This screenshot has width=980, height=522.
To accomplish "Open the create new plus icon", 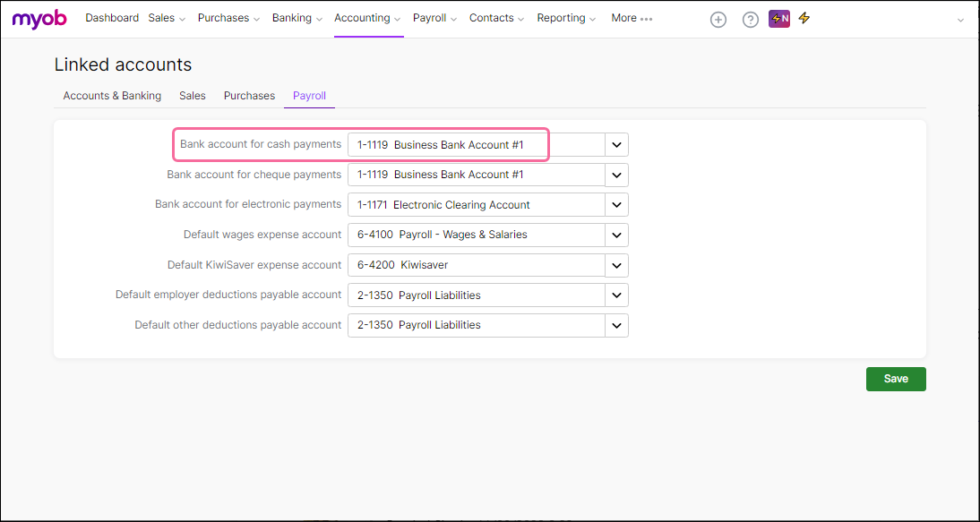I will (x=718, y=20).
